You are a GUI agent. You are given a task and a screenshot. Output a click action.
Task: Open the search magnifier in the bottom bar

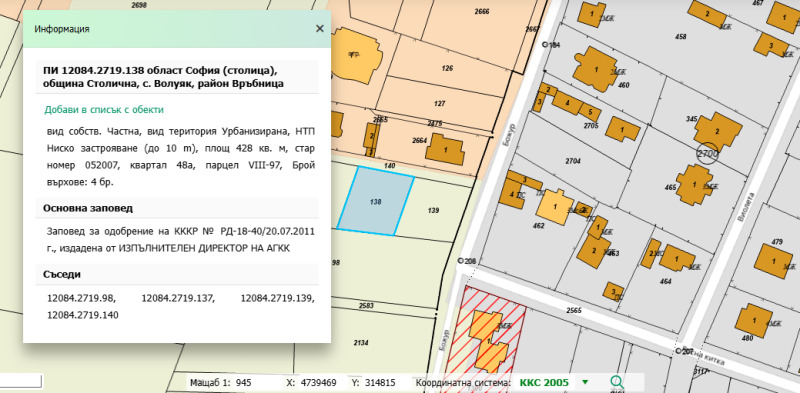click(x=617, y=382)
